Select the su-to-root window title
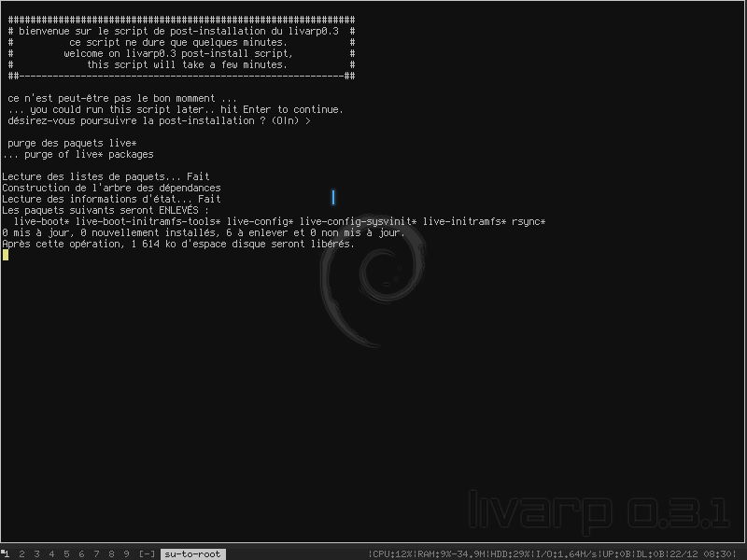This screenshot has height=560, width=747. tap(192, 553)
